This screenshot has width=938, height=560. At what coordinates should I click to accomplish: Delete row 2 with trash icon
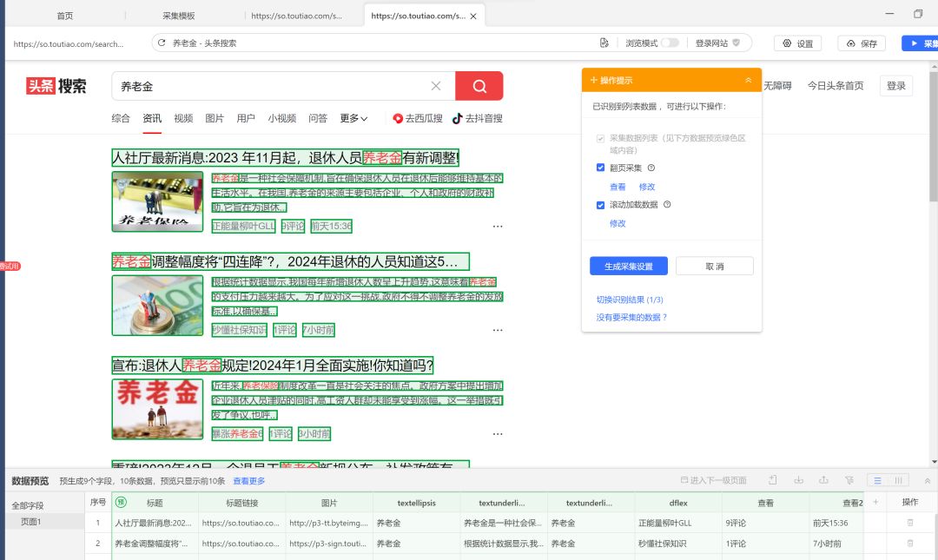click(x=910, y=544)
